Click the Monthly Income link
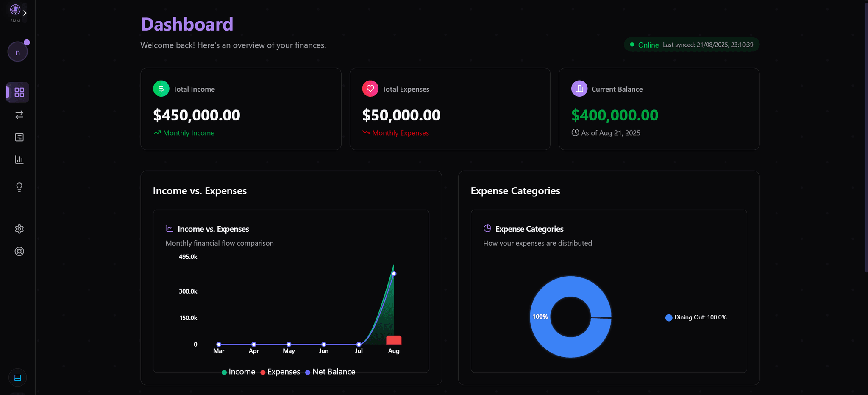 pos(188,133)
